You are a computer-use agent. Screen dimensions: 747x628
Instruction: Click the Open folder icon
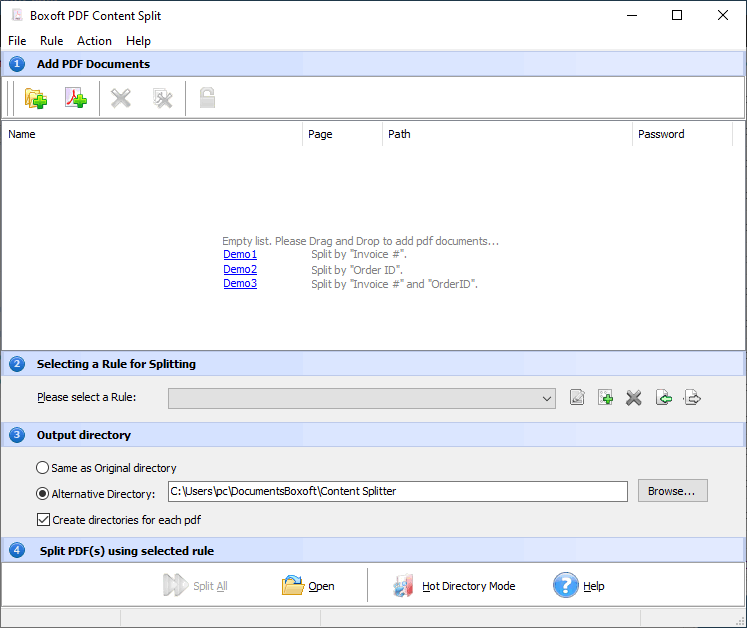click(x=293, y=585)
